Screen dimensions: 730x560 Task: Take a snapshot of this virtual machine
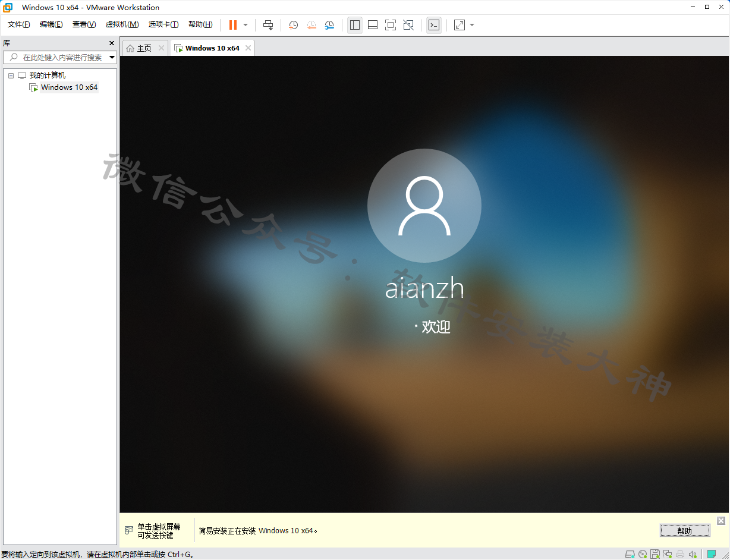click(x=293, y=25)
